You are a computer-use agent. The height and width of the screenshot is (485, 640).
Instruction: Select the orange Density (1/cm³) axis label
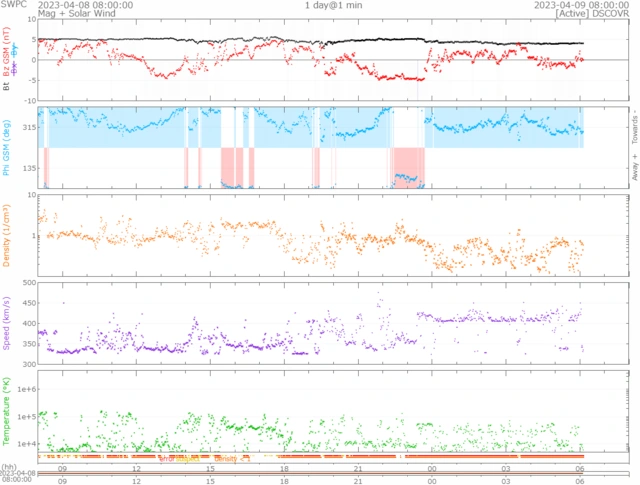(6, 236)
